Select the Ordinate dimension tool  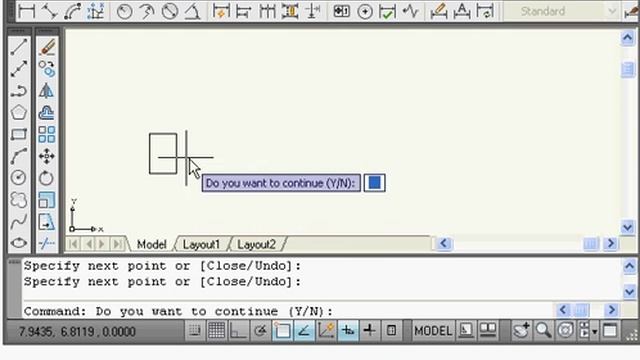tap(96, 11)
